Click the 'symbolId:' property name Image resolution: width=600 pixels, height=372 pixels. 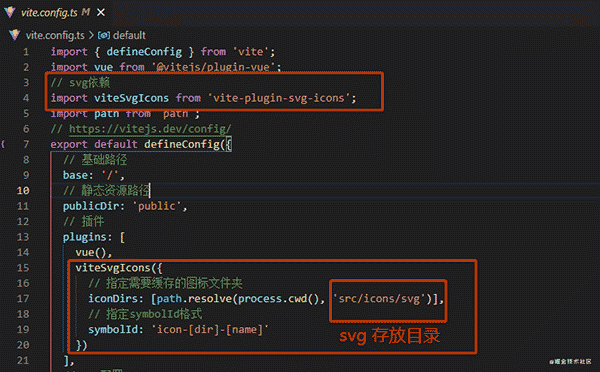pos(116,330)
